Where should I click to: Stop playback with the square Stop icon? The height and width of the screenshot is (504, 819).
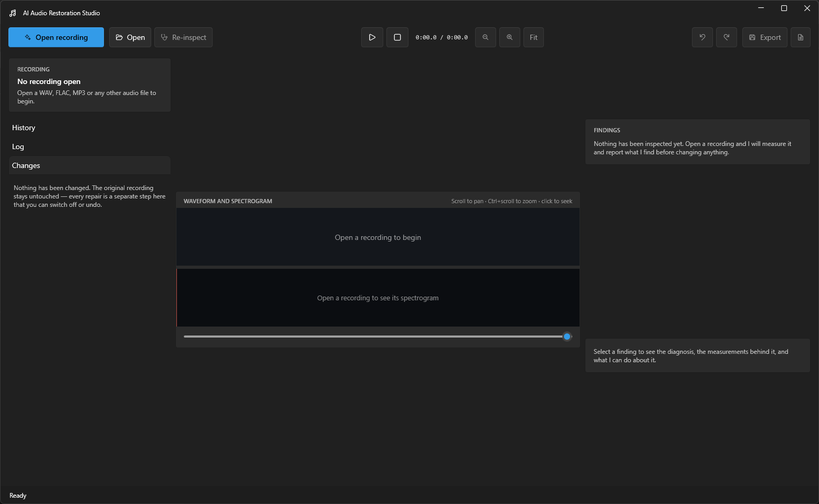point(397,37)
